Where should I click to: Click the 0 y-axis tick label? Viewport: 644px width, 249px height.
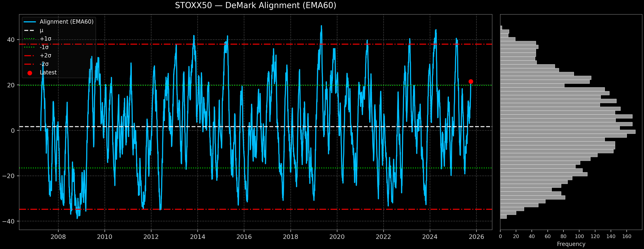coord(13,131)
